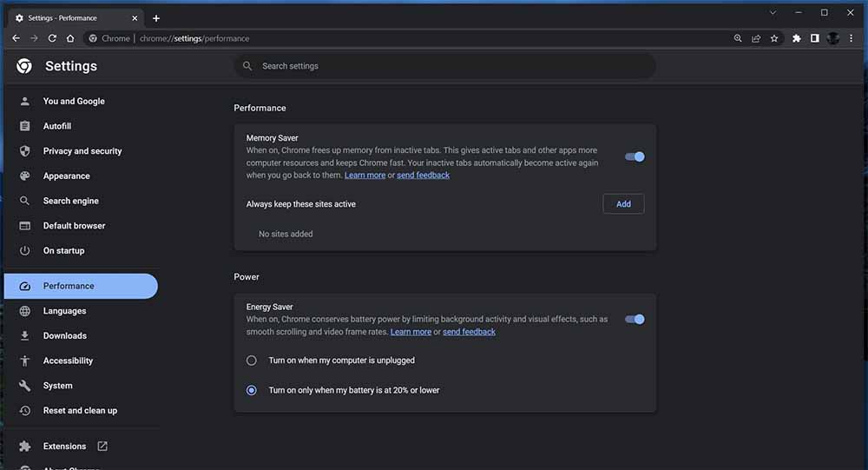868x470 pixels.
Task: Click the Downloads arrow icon
Action: (x=25, y=336)
